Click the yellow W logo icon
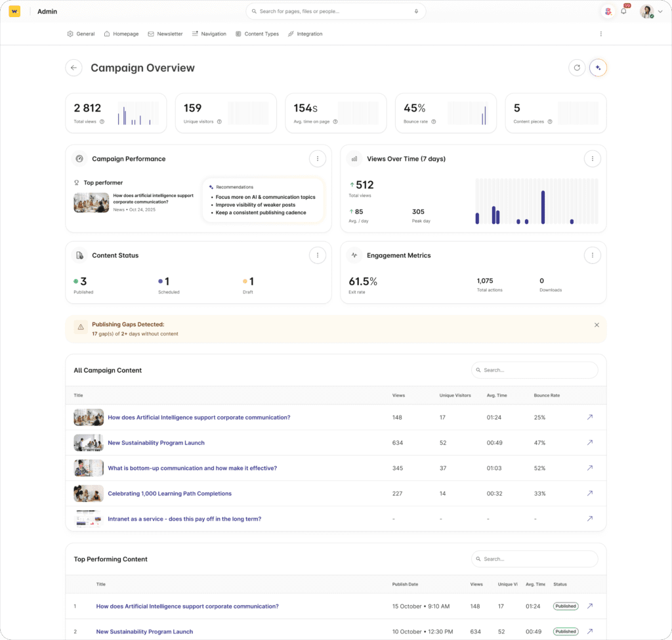The image size is (672, 640). pos(14,11)
